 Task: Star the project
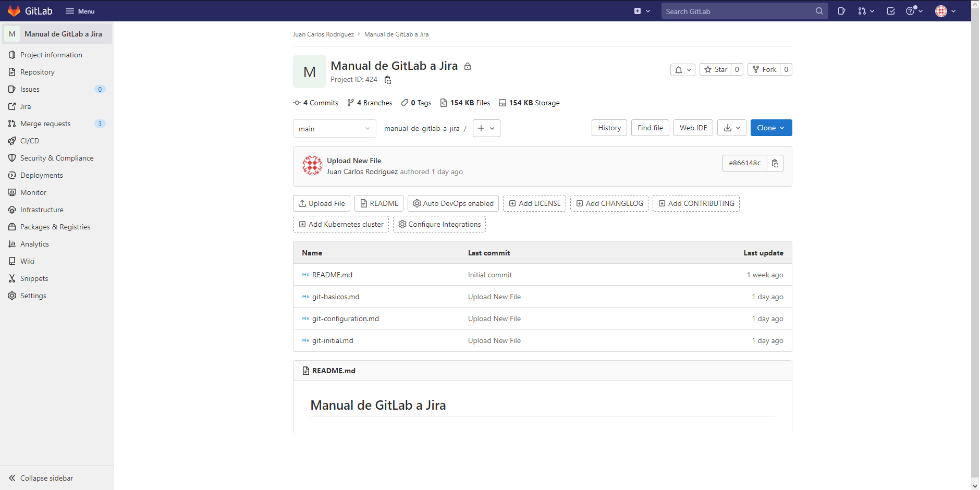(716, 69)
